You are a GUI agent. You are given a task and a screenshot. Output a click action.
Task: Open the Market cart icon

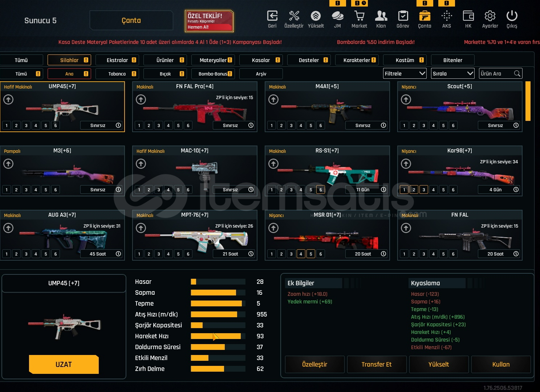(359, 16)
